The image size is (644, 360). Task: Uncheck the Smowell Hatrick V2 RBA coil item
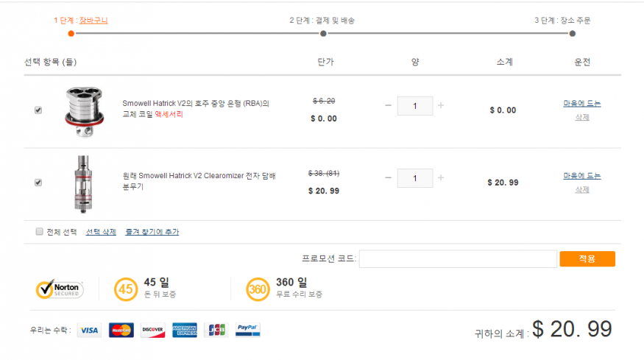38,110
